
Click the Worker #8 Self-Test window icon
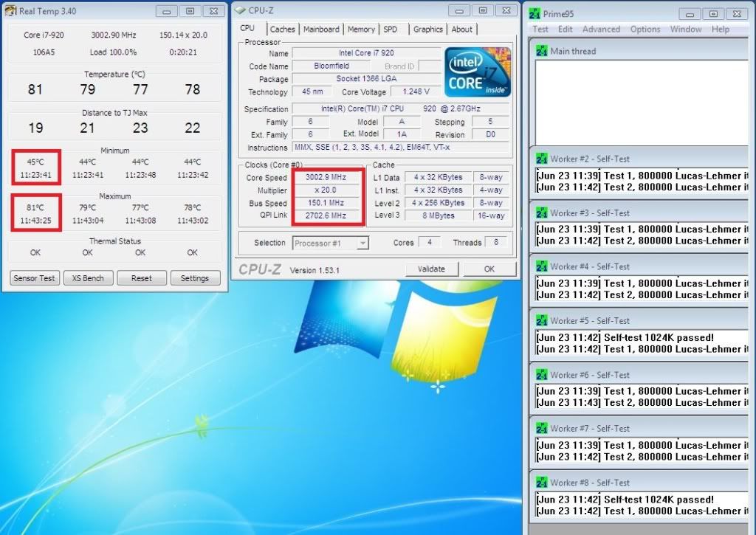541,483
